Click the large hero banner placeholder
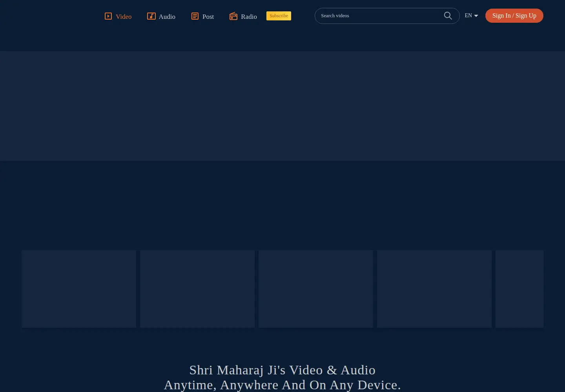This screenshot has height=392, width=565. [282, 106]
